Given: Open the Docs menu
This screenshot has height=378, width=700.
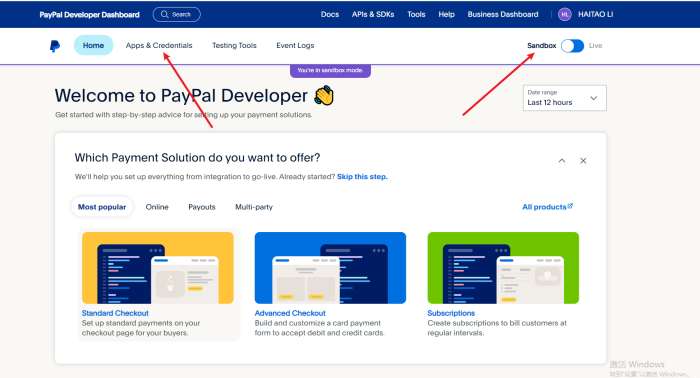Looking at the screenshot, I should pyautogui.click(x=330, y=14).
